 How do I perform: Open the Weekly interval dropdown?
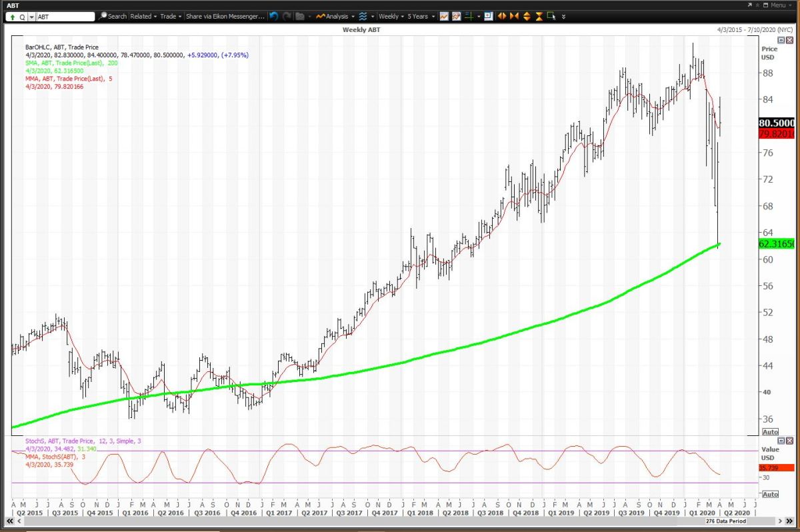click(x=391, y=16)
